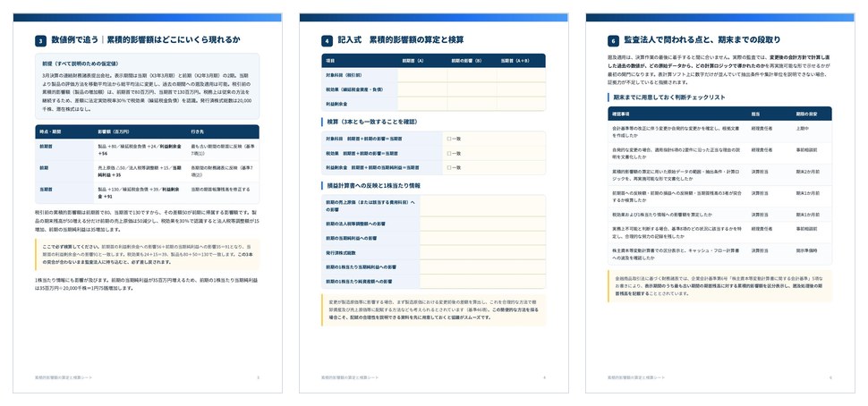Viewport: 868px width, 406px height.
Task: Click the 前期首（A） cell for 対象科目（税引前）
Action: pos(421,75)
